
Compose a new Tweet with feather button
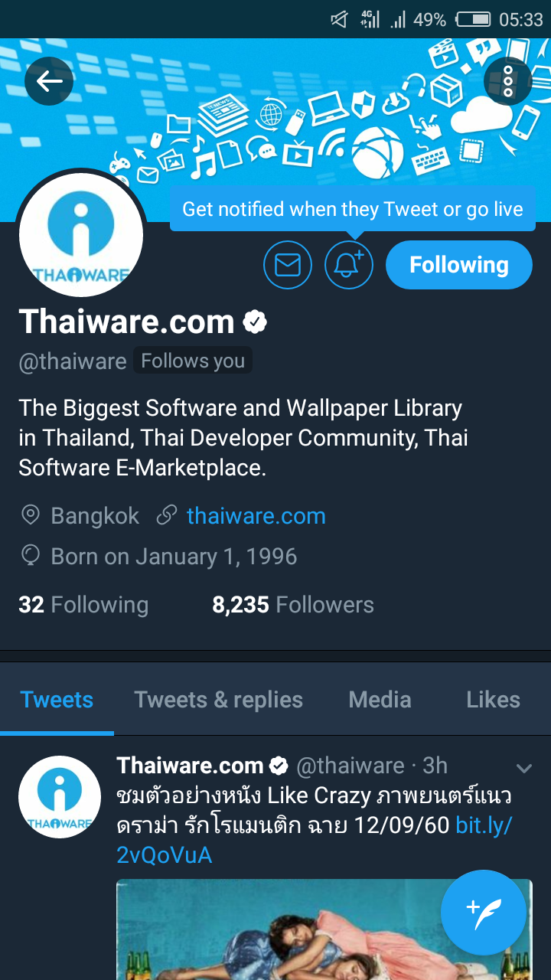484,913
